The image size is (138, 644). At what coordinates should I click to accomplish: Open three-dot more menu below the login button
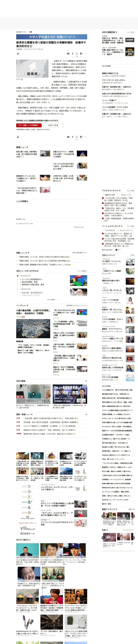coord(85,137)
